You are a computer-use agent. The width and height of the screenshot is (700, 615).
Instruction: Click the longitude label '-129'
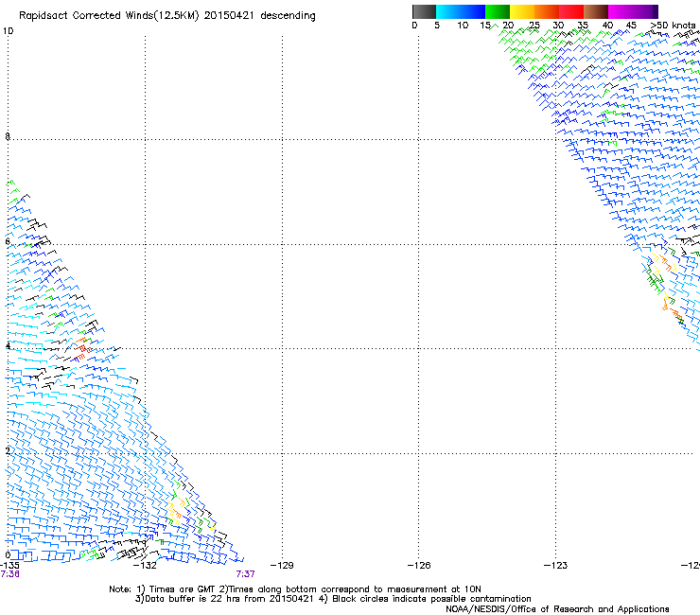(282, 566)
